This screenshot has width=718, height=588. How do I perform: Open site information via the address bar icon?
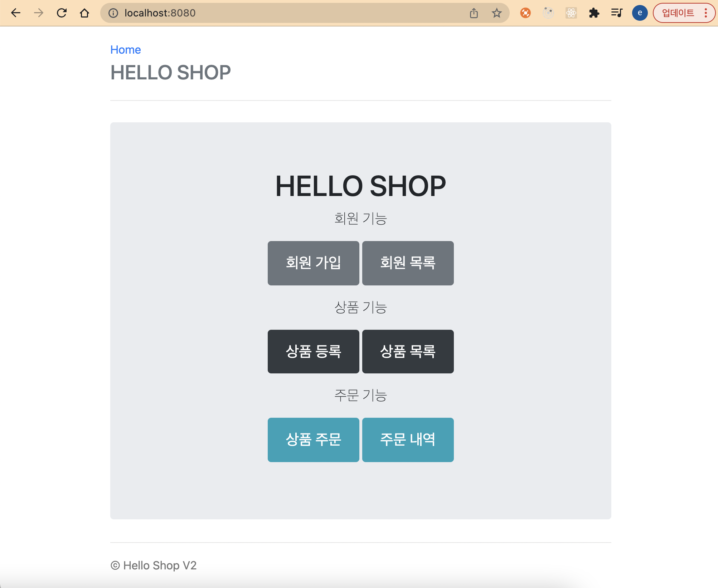(113, 13)
